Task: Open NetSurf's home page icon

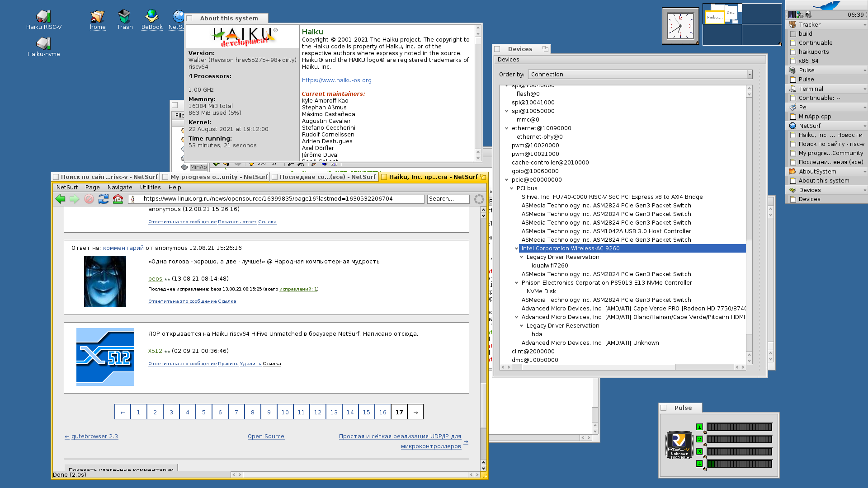Action: point(118,199)
